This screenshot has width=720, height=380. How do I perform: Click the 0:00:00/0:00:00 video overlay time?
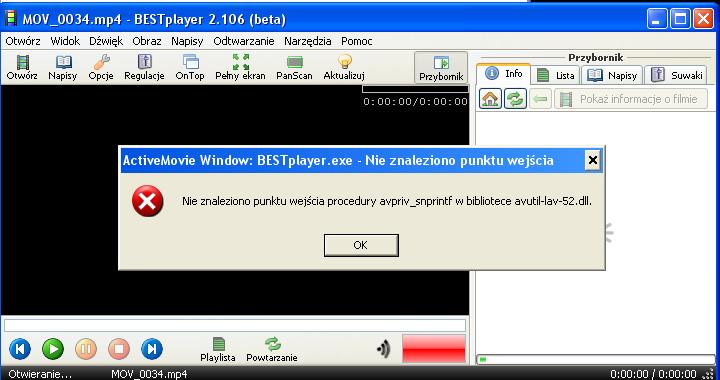click(416, 101)
